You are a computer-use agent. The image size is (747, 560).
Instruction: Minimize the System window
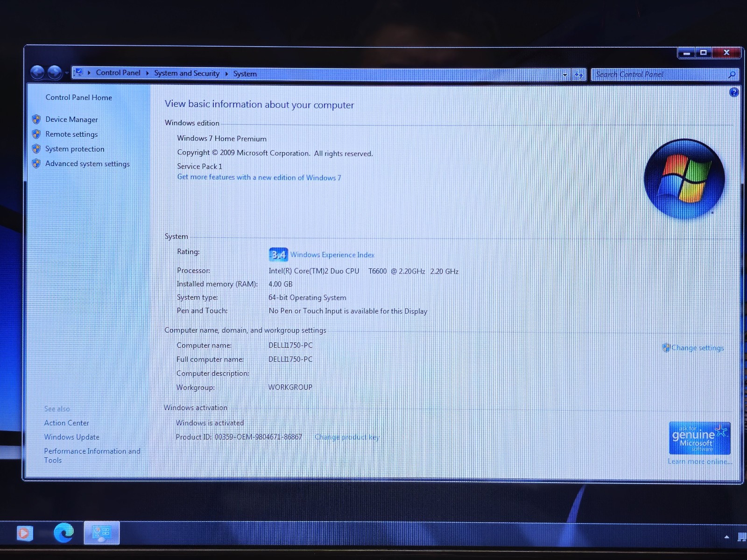click(686, 53)
